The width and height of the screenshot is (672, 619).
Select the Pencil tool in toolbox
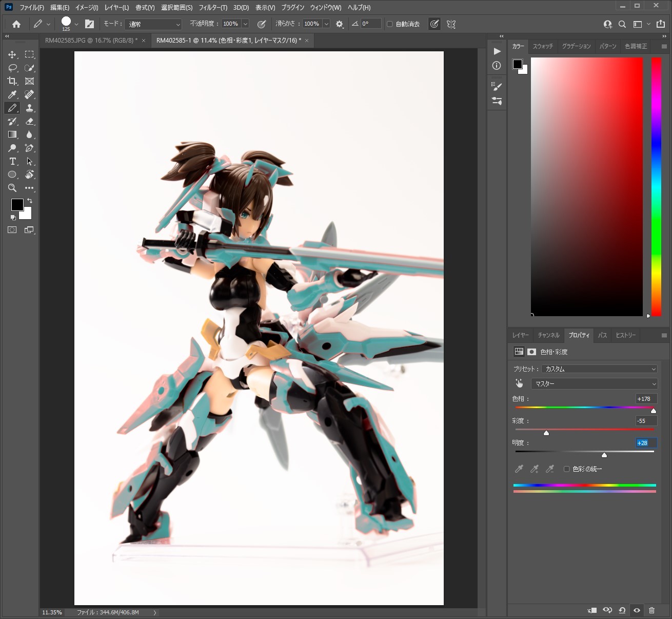12,108
